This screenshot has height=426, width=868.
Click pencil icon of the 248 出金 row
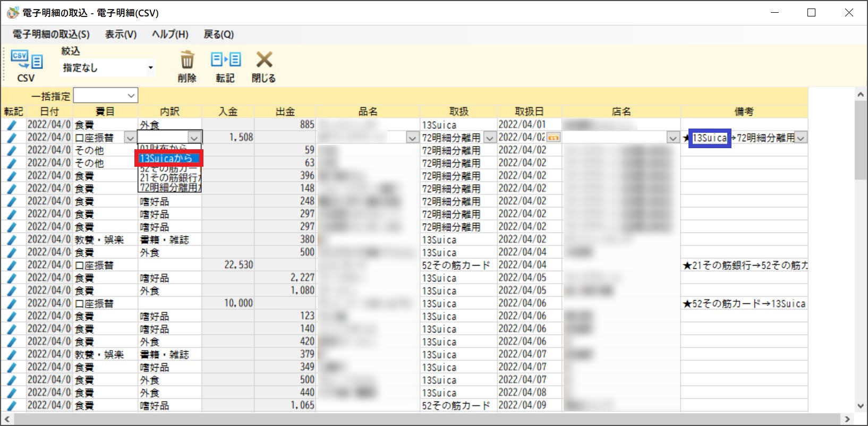tap(12, 201)
